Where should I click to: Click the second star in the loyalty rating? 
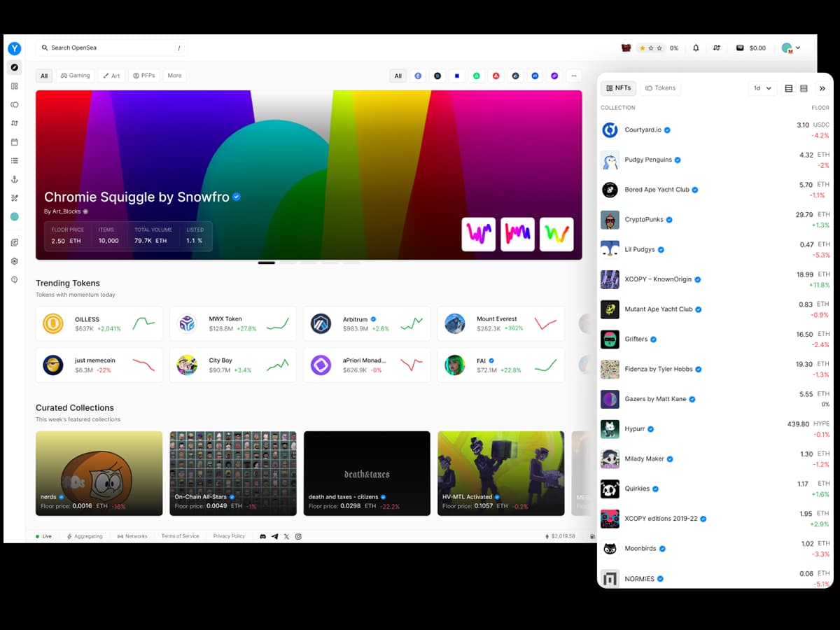[x=650, y=48]
